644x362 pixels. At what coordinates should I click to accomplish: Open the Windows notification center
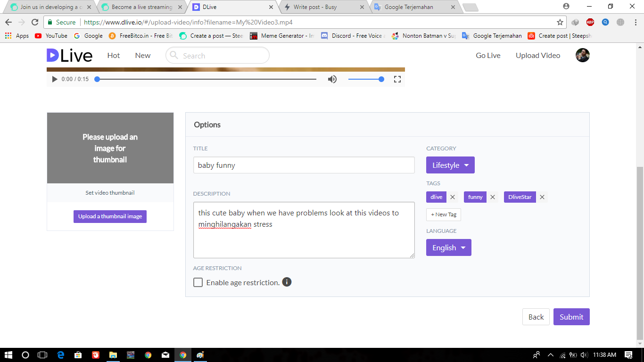coord(628,355)
